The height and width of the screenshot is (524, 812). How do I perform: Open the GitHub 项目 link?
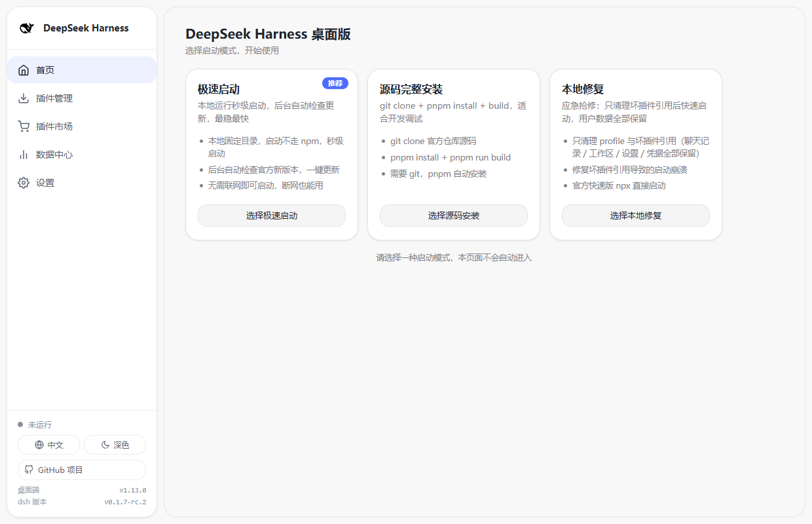coord(82,470)
